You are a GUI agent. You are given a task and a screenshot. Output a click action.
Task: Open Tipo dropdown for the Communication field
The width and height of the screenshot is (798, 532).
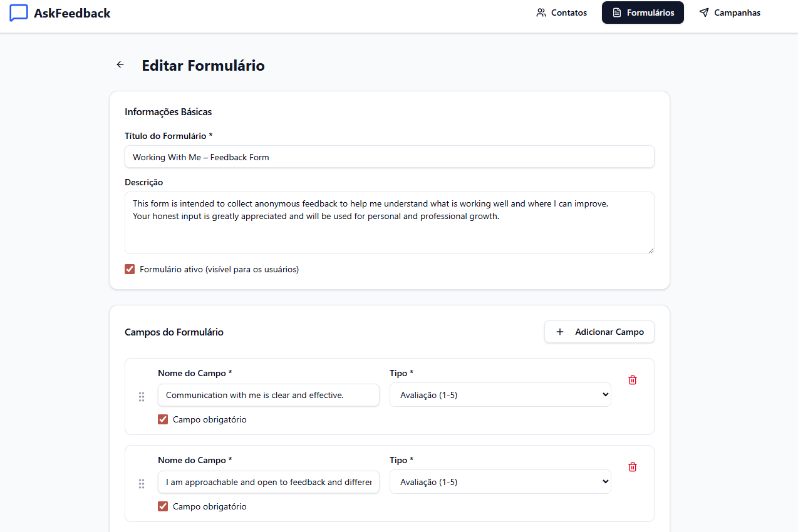(500, 395)
